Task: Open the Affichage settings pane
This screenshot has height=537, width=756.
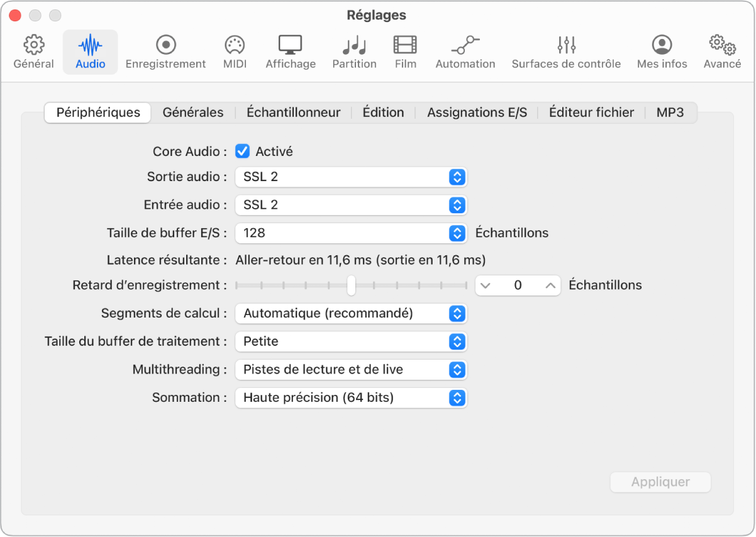Action: pos(290,51)
